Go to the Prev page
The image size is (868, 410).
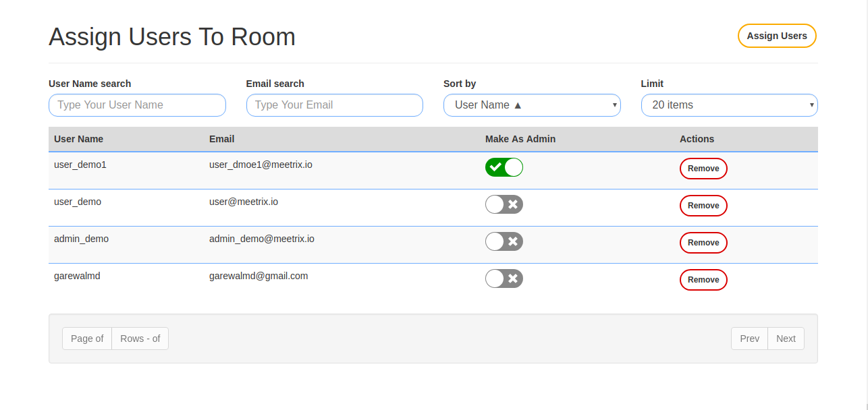tap(749, 339)
